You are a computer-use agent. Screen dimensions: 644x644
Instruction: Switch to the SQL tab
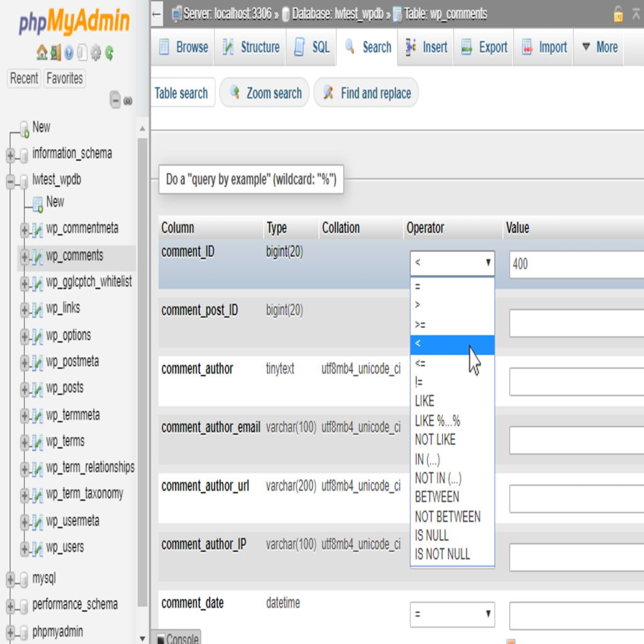click(x=312, y=47)
